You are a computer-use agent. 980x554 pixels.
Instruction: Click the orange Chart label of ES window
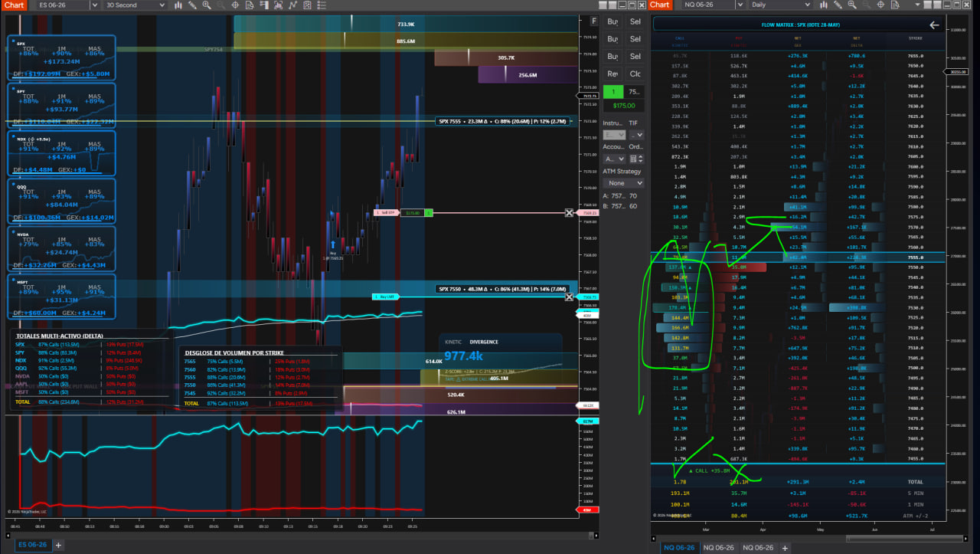(x=15, y=5)
